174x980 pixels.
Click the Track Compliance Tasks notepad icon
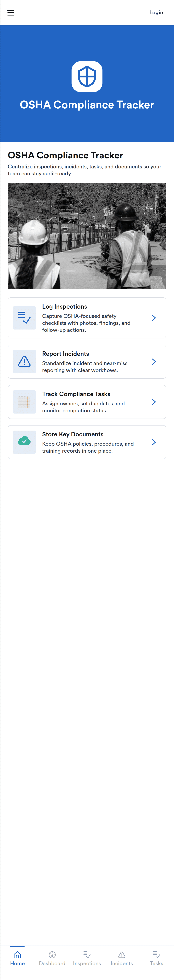[x=24, y=402]
